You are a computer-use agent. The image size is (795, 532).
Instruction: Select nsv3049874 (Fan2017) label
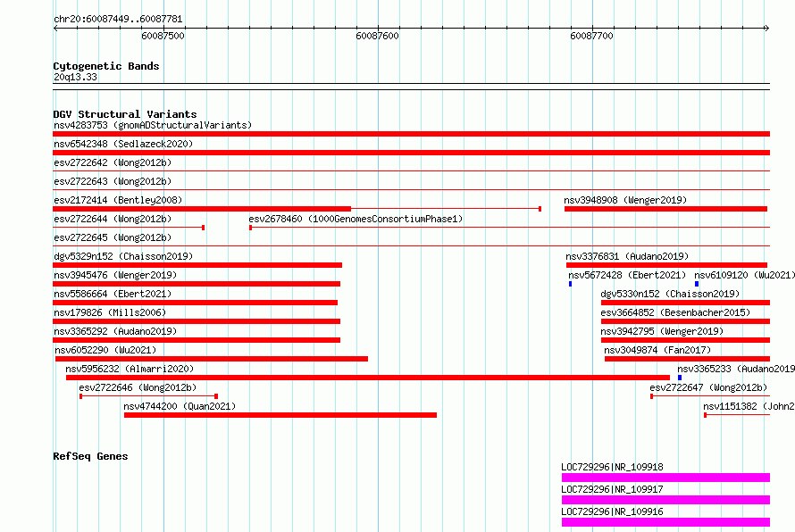click(657, 350)
